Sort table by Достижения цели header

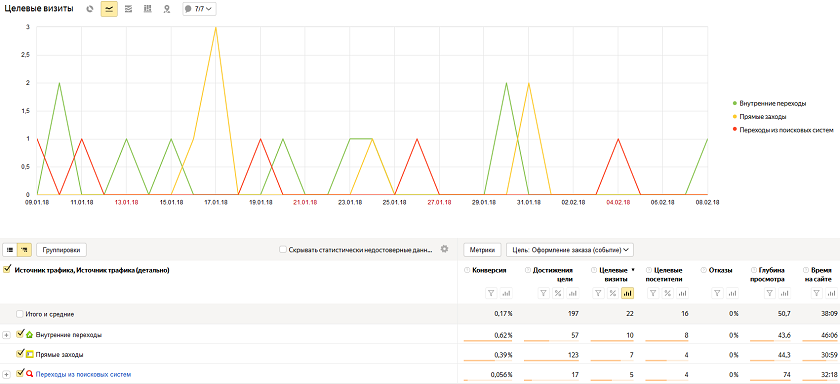pos(553,275)
